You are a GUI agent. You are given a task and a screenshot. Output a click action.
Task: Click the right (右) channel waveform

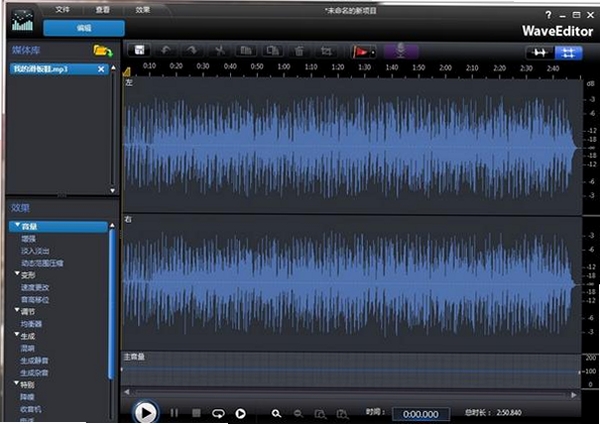pos(351,283)
